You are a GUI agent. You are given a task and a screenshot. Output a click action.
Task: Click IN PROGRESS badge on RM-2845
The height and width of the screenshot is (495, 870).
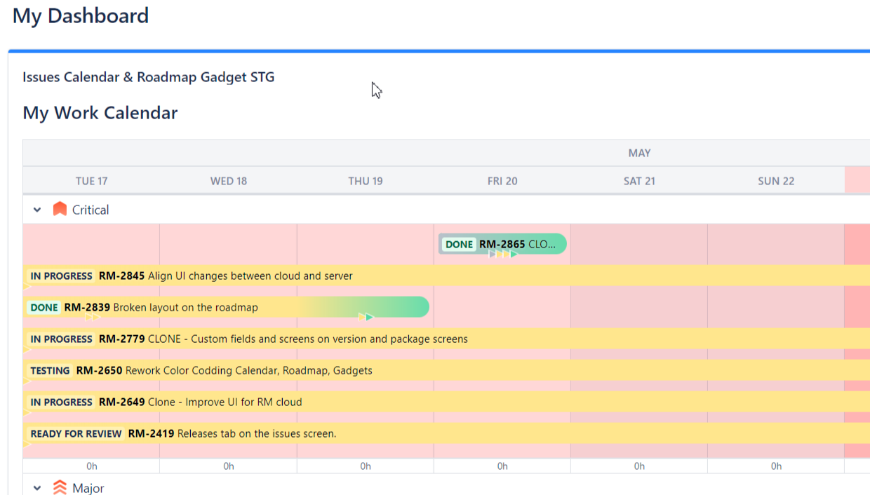pyautogui.click(x=60, y=276)
